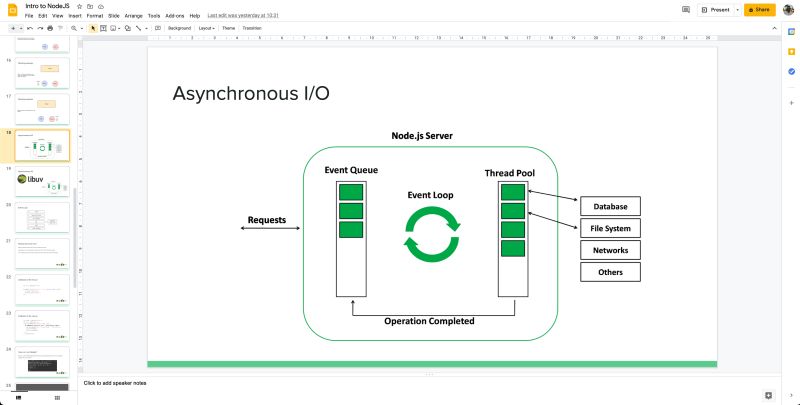Screen dimensions: 800x405
Task: Open the Google Slides home logo
Action: point(13,10)
